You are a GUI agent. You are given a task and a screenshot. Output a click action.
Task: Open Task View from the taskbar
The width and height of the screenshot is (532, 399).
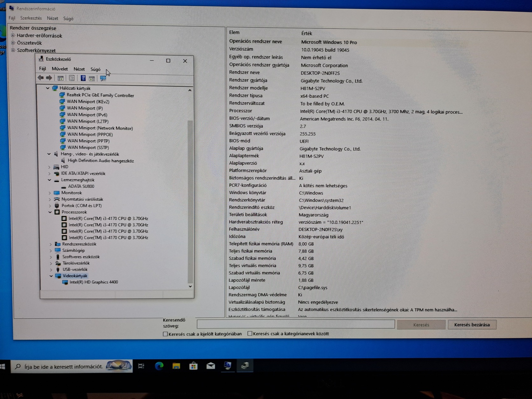pos(141,366)
